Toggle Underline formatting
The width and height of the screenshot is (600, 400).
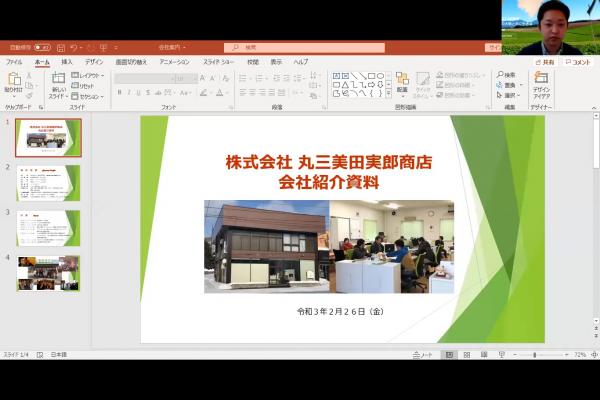pyautogui.click(x=139, y=93)
